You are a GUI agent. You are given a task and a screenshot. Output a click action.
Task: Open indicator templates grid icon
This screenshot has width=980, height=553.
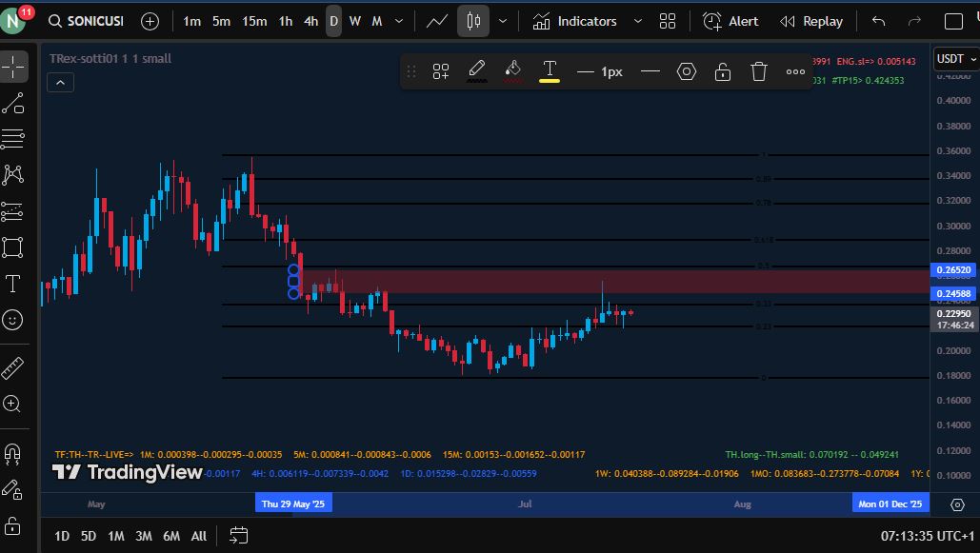(668, 21)
